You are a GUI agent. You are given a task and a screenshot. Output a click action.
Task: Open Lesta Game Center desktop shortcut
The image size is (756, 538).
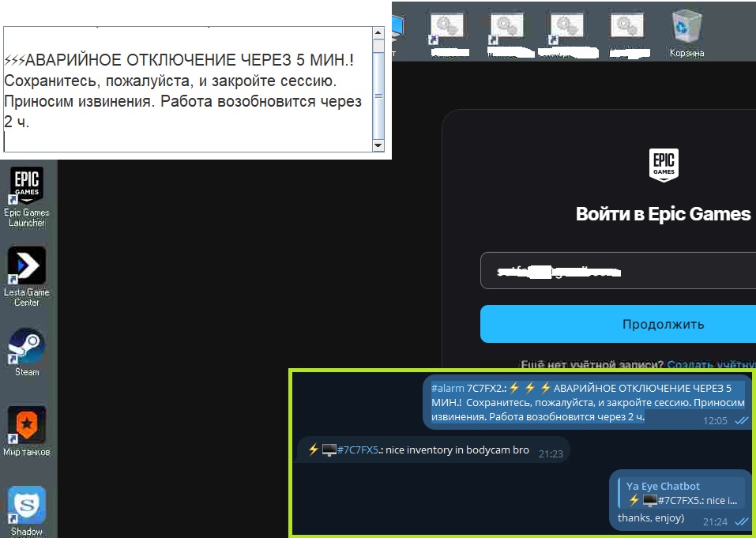pos(27,276)
